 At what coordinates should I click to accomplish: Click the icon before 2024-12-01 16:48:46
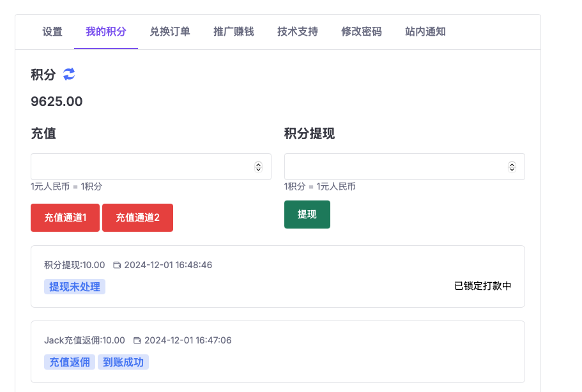[117, 265]
